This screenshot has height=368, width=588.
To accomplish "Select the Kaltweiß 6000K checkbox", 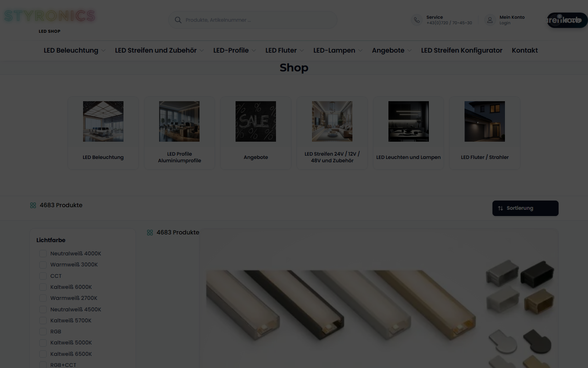I will (x=43, y=287).
